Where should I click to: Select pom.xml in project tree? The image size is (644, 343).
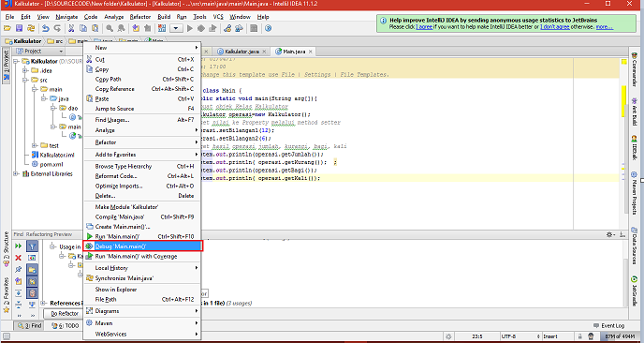47,165
